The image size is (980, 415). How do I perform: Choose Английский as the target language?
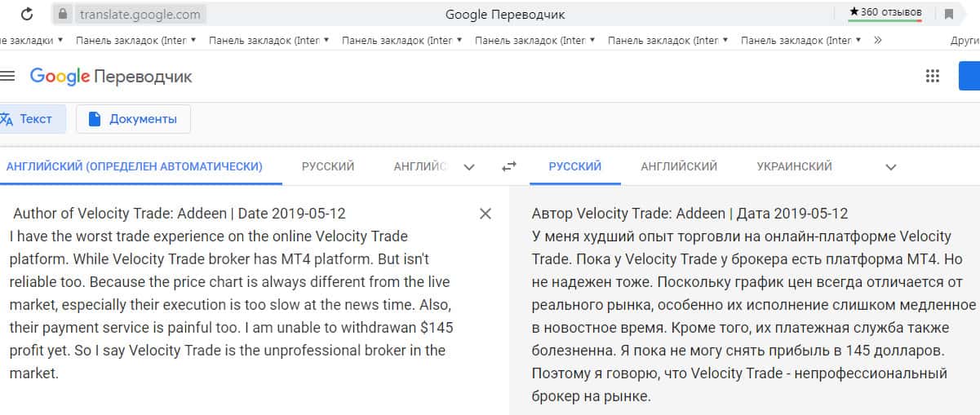[679, 166]
